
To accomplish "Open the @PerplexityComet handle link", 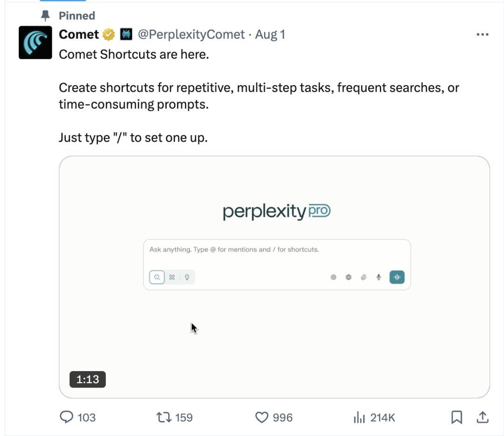I will [191, 35].
